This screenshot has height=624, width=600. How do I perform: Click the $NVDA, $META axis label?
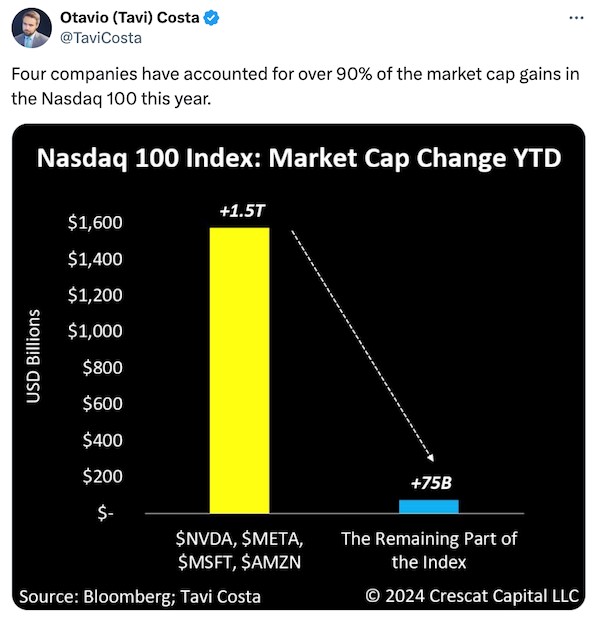click(240, 539)
